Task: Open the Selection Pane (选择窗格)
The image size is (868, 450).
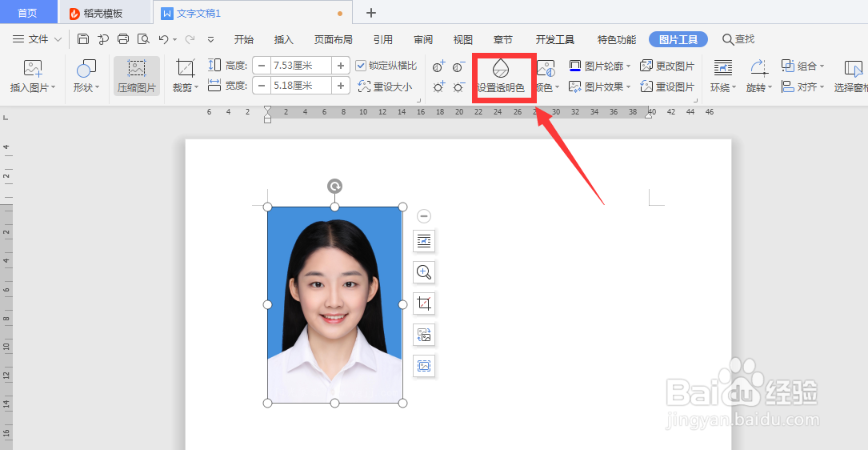Action: [853, 77]
